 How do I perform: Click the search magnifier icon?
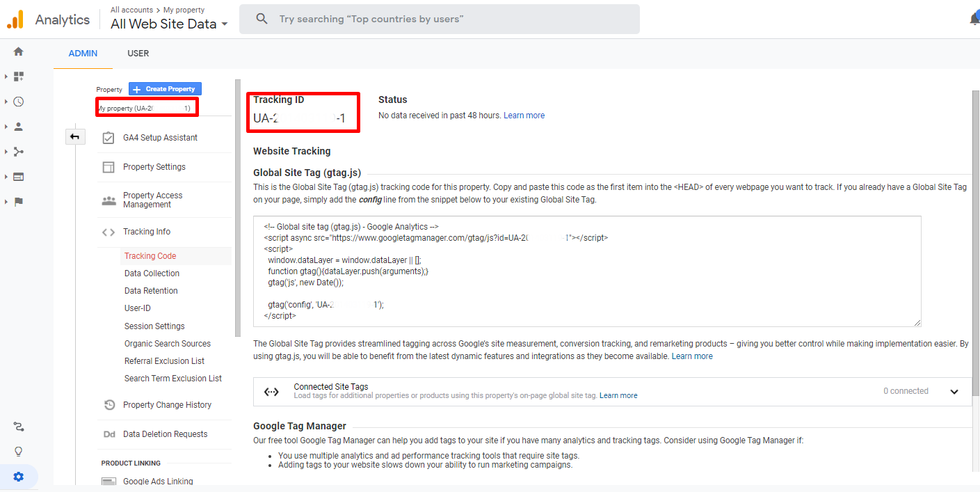point(262,19)
